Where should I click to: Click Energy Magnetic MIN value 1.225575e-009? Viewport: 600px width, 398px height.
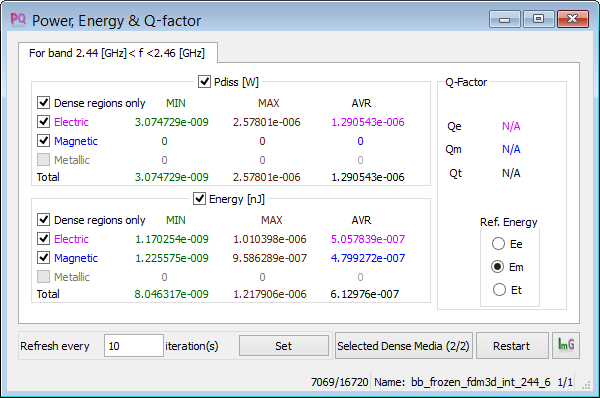pos(172,258)
